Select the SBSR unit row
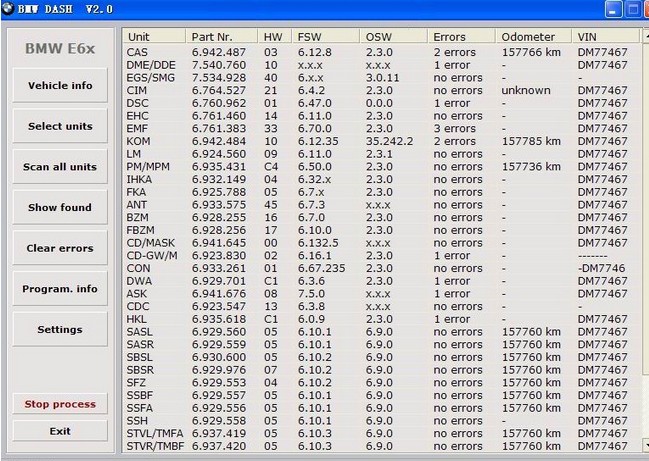This screenshot has height=461, width=649. (x=381, y=370)
